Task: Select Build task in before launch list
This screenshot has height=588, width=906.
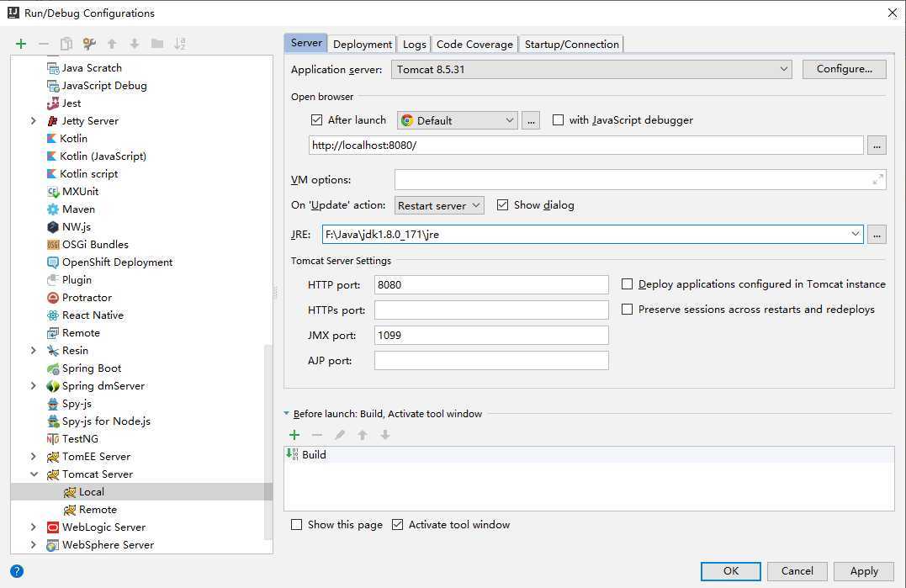Action: (x=589, y=454)
